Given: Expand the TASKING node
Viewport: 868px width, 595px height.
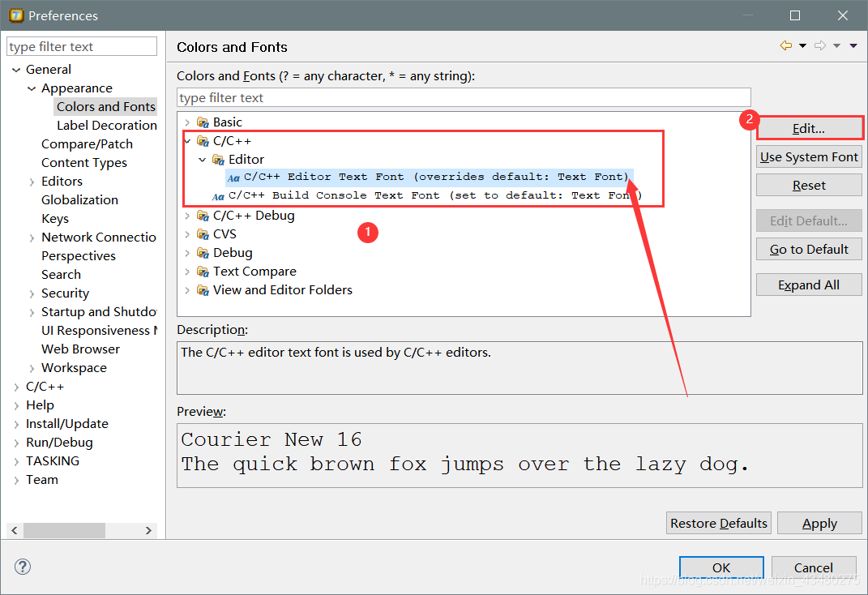Looking at the screenshot, I should (x=16, y=461).
